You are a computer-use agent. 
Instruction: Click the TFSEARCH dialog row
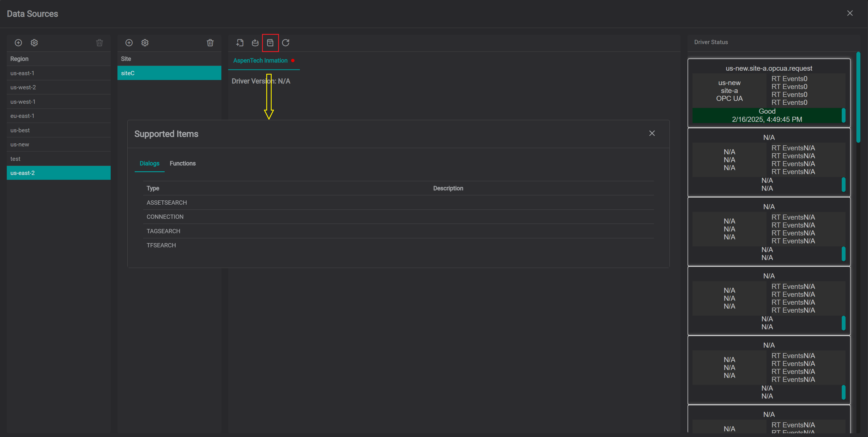398,245
